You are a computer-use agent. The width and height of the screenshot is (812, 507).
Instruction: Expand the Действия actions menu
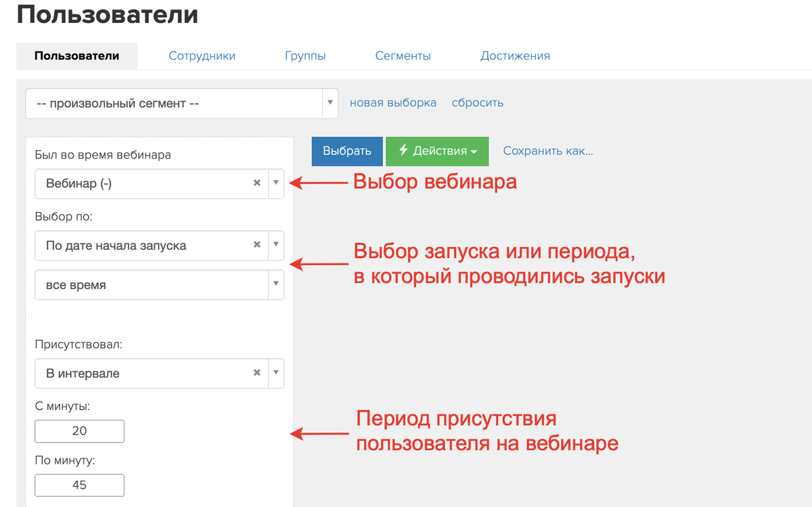click(436, 151)
